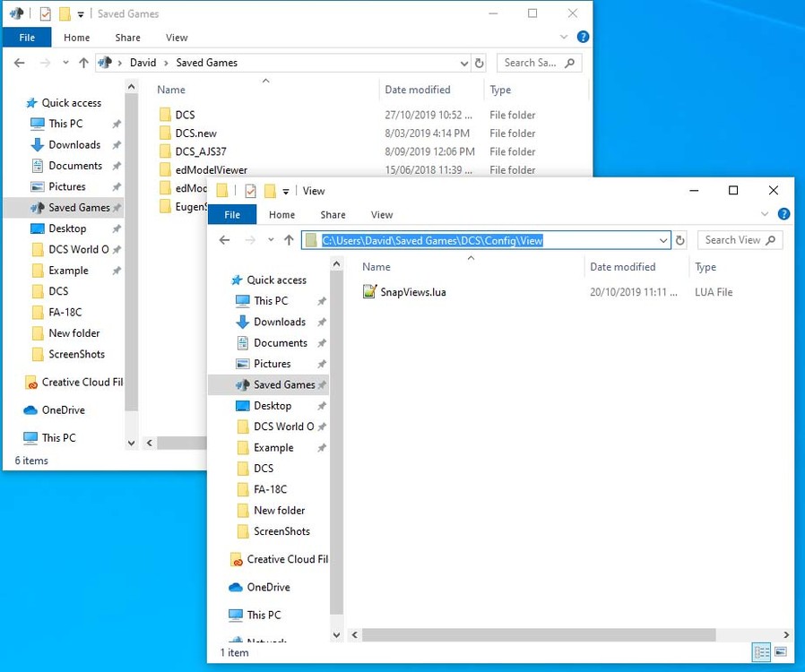Image resolution: width=805 pixels, height=672 pixels.
Task: Navigate back in Saved Games window
Action: point(20,63)
